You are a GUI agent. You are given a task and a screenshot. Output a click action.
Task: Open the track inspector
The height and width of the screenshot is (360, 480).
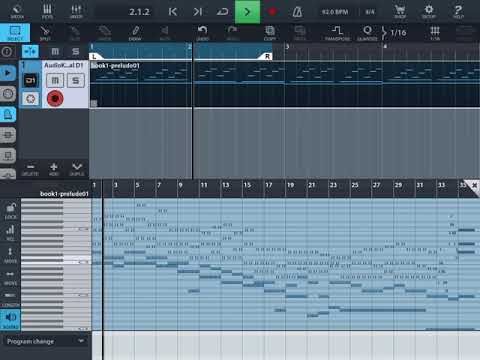(7, 51)
